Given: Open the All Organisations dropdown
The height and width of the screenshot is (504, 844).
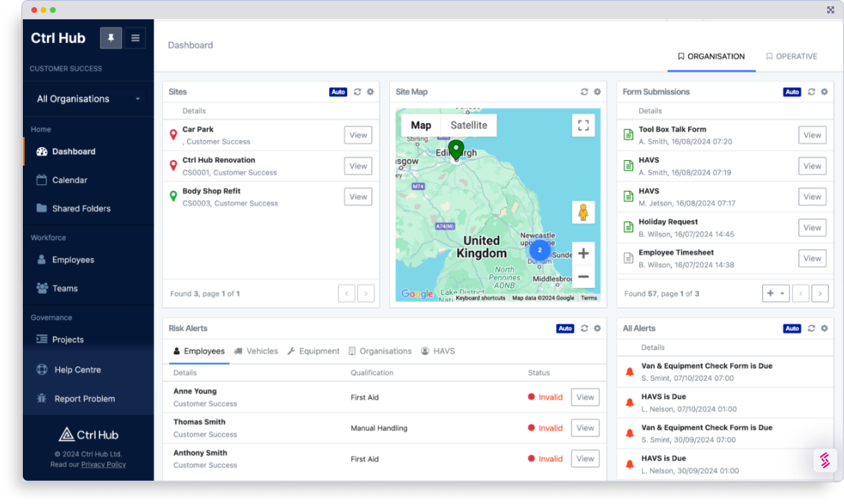Looking at the screenshot, I should (x=88, y=99).
